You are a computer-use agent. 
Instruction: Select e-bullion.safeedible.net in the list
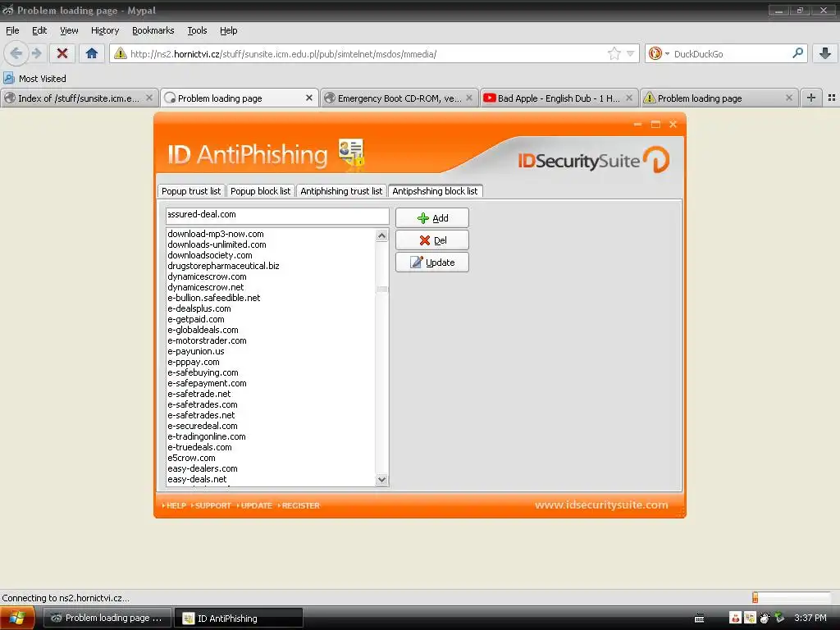click(x=214, y=298)
